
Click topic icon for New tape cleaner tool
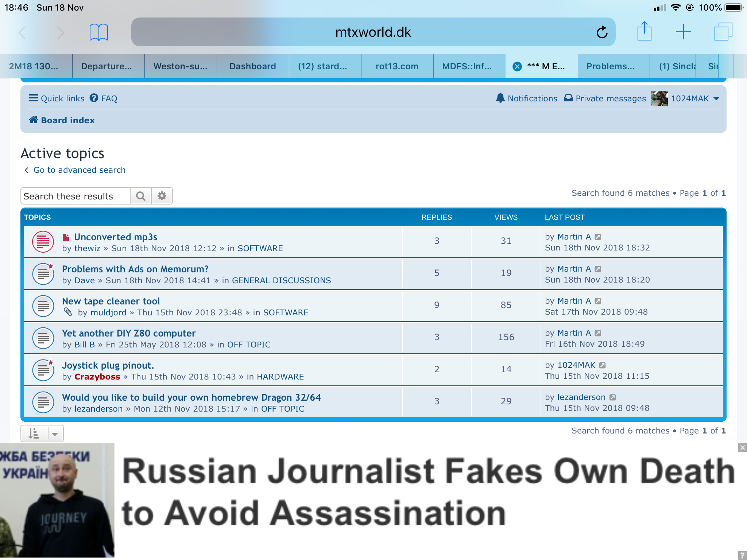(x=43, y=306)
